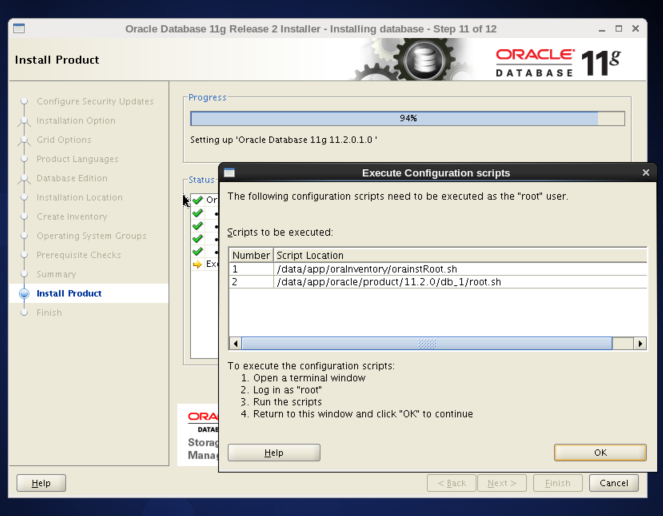The width and height of the screenshot is (663, 516).
Task: Click the 94% progress bar
Action: tap(408, 118)
